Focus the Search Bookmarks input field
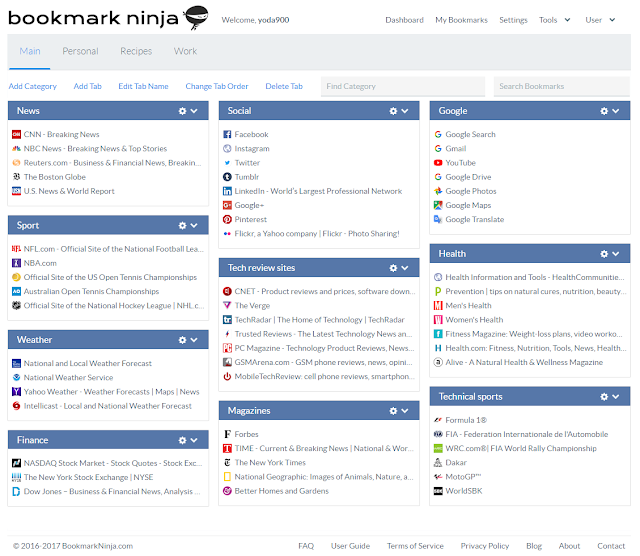 [x=562, y=86]
